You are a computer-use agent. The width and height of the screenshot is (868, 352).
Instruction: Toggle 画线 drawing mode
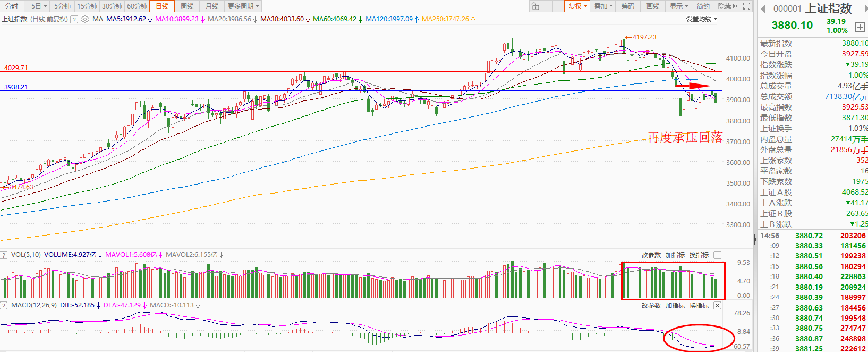tap(653, 6)
